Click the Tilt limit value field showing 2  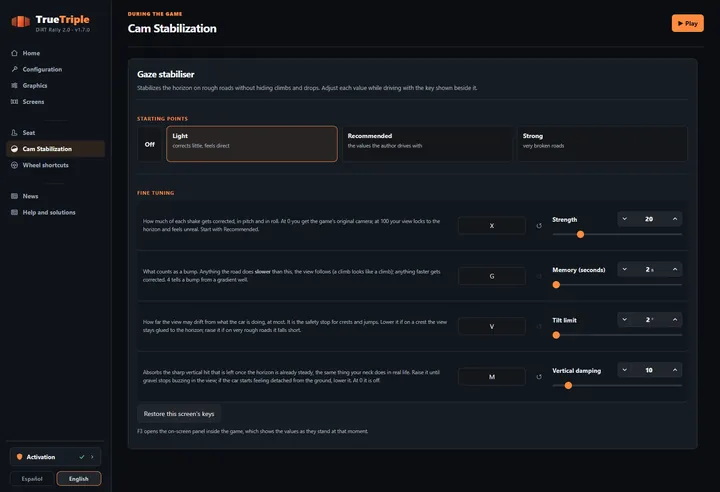point(649,320)
